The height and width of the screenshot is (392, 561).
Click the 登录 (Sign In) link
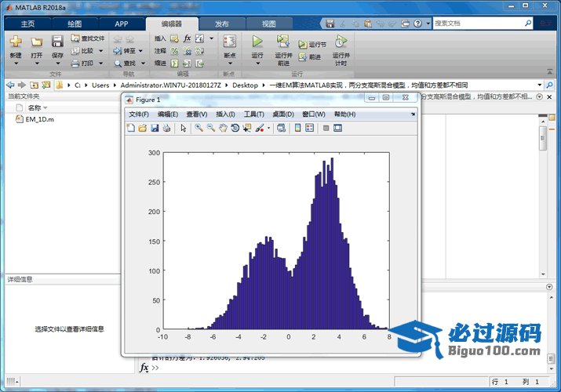tap(546, 24)
